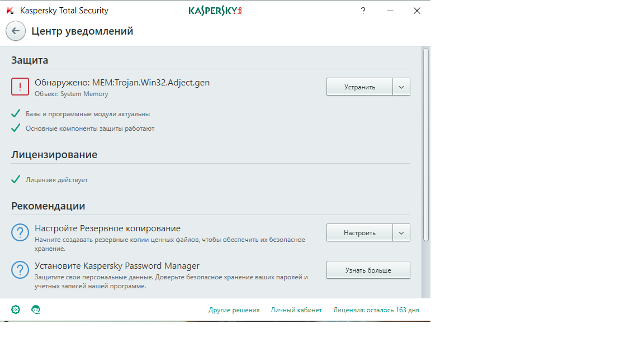644x362 pixels.
Task: Open the Личный кабинет link
Action: 296,310
